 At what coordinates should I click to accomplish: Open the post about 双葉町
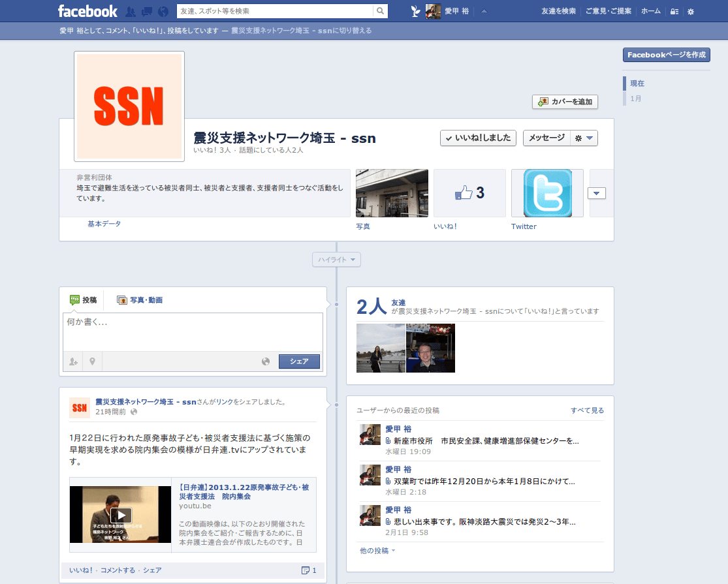(484, 481)
